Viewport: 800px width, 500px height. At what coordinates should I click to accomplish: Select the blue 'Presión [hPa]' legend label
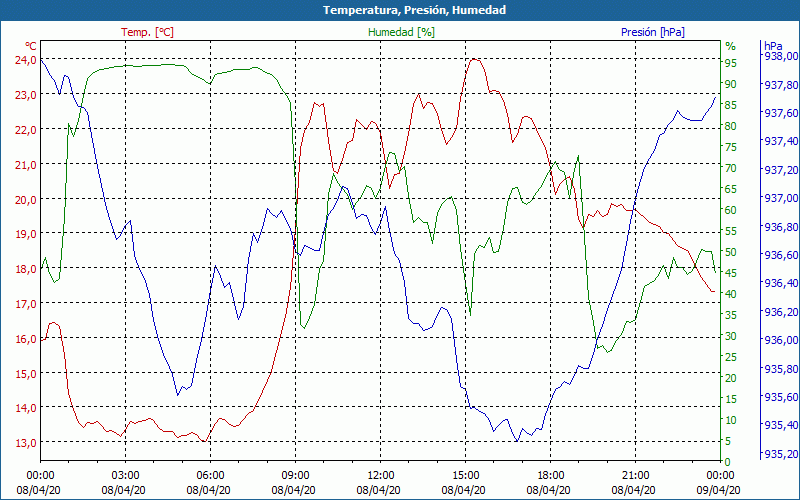tap(653, 32)
